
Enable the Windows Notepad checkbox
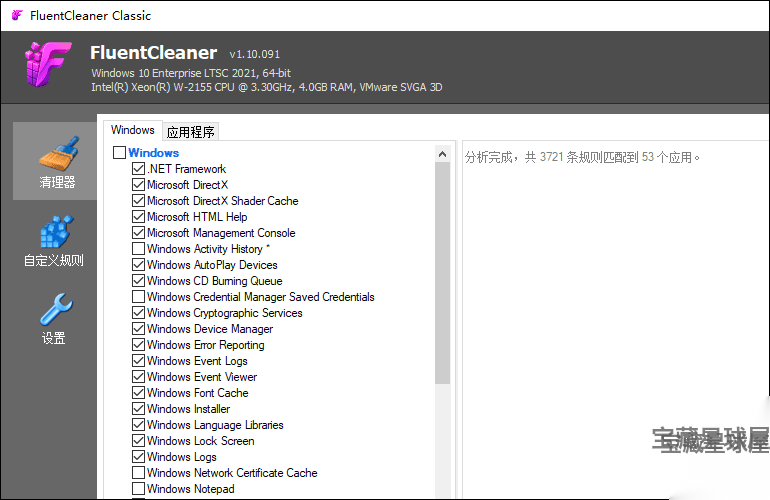coord(138,489)
